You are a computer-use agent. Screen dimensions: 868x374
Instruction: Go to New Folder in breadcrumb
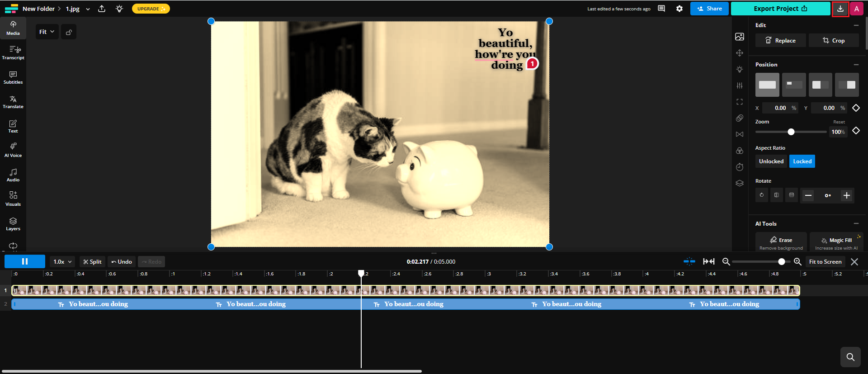coord(38,9)
